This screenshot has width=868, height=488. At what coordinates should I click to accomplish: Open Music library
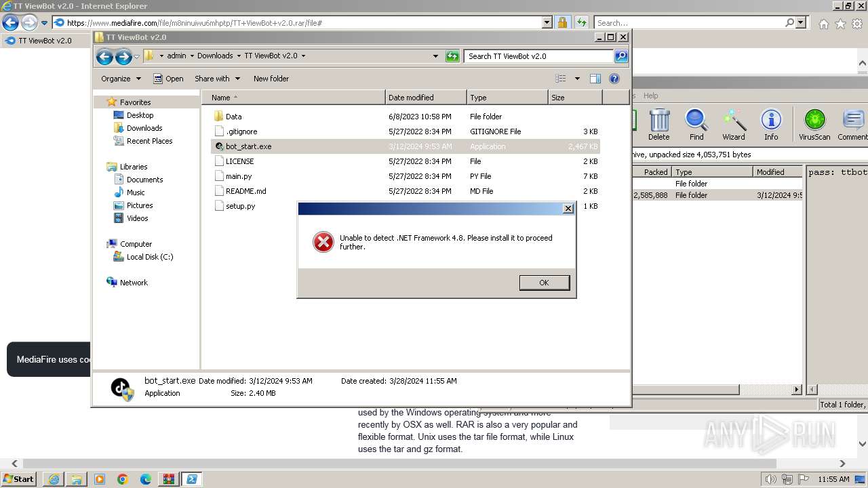136,192
